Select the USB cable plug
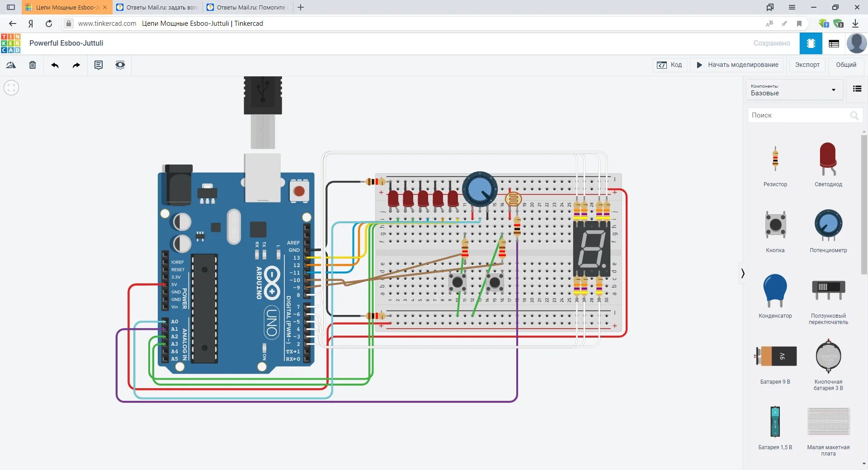The width and height of the screenshot is (868, 470). click(263, 112)
